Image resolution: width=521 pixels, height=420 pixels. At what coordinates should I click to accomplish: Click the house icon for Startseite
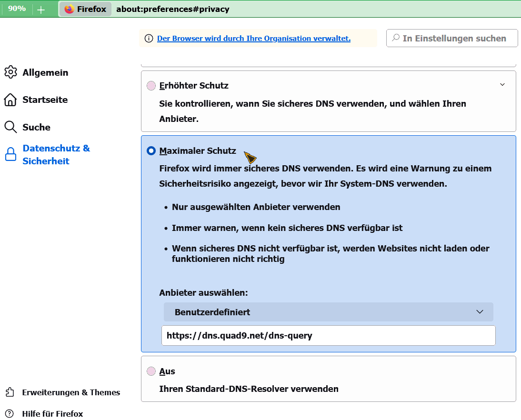pos(10,100)
